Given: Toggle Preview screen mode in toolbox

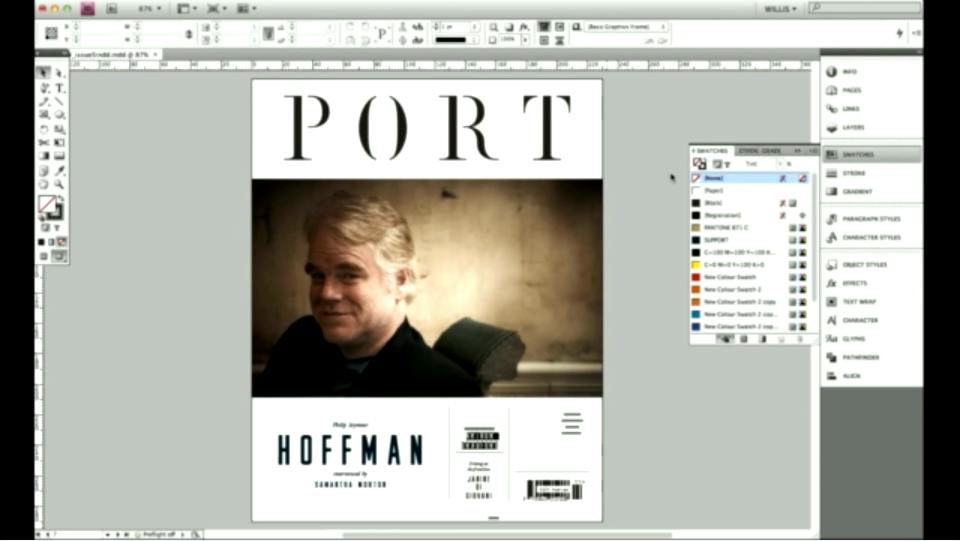Looking at the screenshot, I should (59, 256).
